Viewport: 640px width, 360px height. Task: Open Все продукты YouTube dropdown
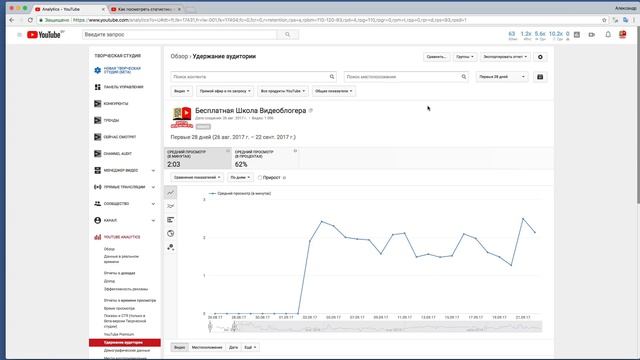pyautogui.click(x=282, y=91)
